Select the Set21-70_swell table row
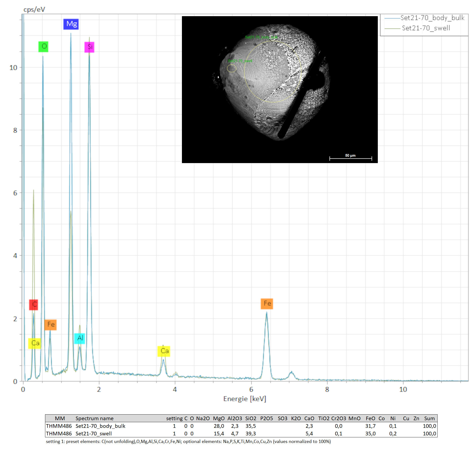The height and width of the screenshot is (454, 476). coord(94,433)
